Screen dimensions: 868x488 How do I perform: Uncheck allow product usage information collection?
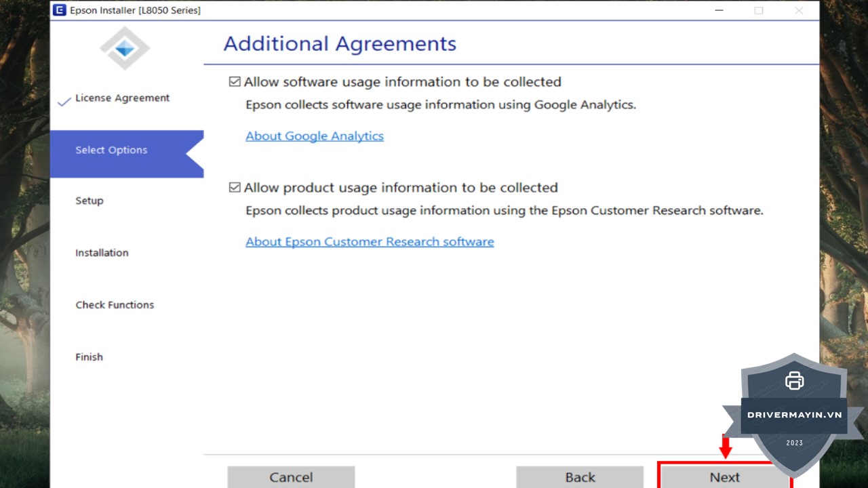235,188
